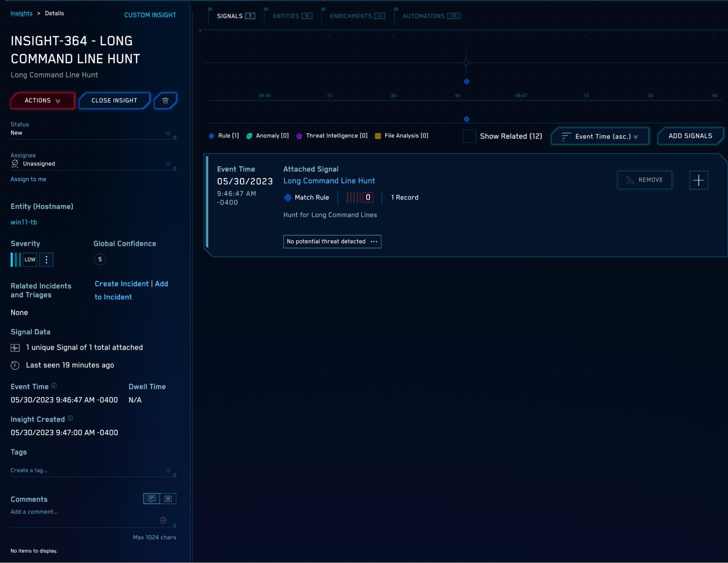Screen dimensions: 728x563
Task: Click the ADD SIGNALS button
Action: (x=690, y=135)
